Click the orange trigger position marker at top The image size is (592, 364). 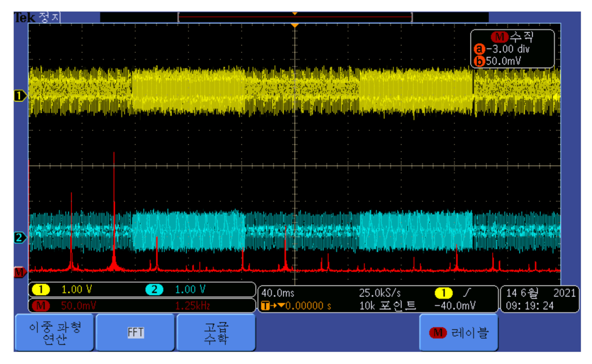point(294,25)
